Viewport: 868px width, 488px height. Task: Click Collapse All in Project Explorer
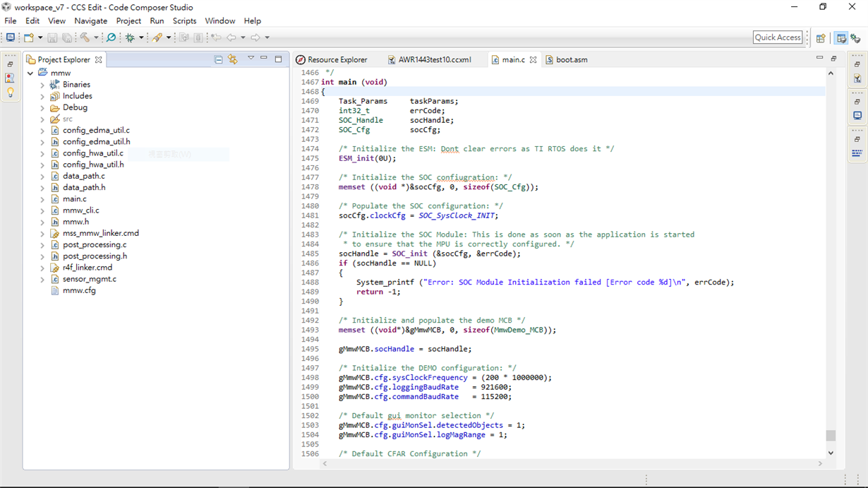tap(218, 59)
